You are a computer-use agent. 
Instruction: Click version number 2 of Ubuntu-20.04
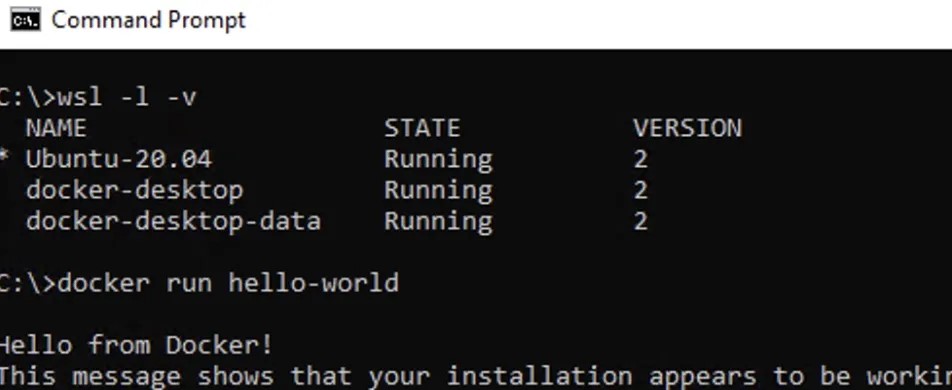click(641, 160)
